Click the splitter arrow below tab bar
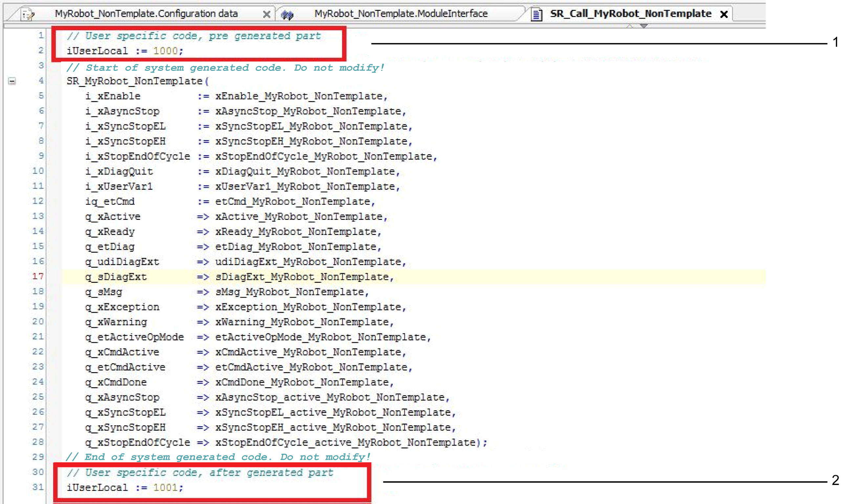 click(643, 26)
